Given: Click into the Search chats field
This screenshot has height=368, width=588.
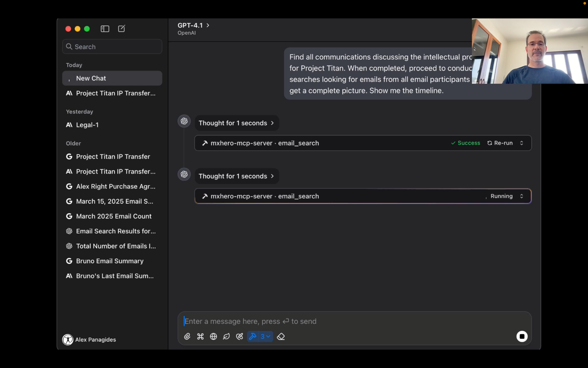Looking at the screenshot, I should pyautogui.click(x=112, y=46).
